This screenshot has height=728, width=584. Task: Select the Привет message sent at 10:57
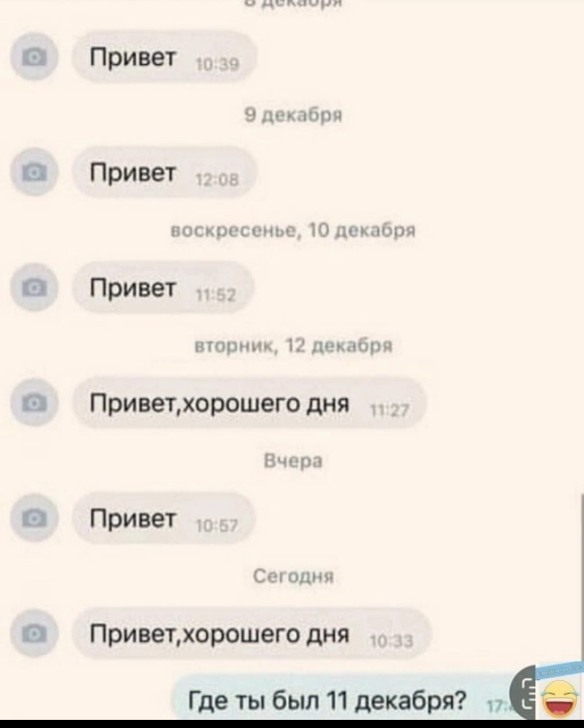tap(164, 518)
